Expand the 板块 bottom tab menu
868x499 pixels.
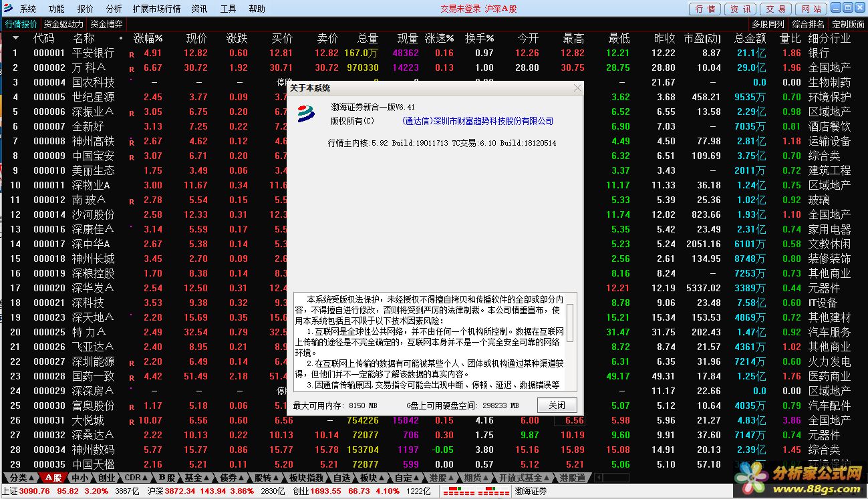373,478
